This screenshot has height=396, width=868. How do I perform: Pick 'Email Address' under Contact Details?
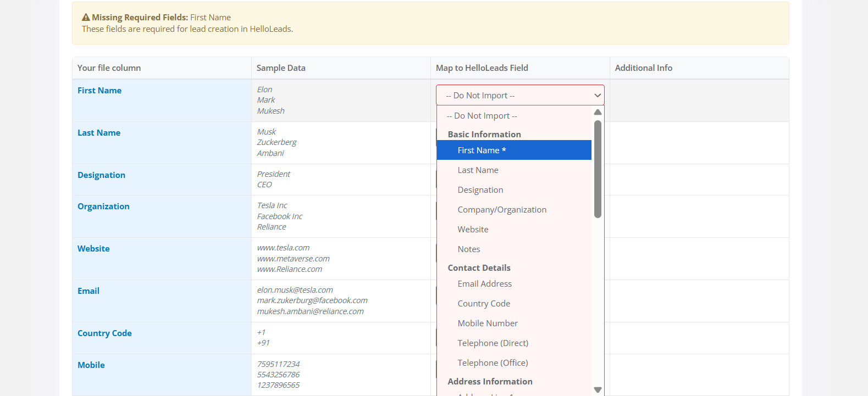coord(484,284)
